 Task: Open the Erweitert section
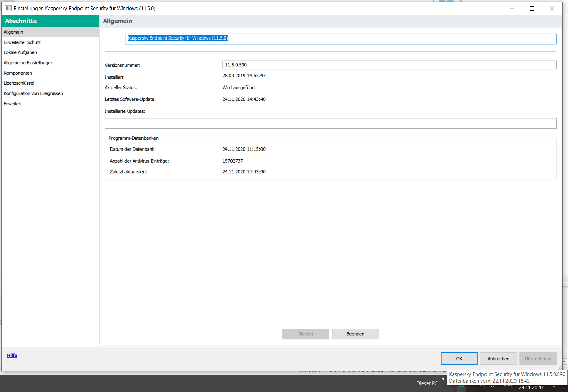click(x=50, y=104)
